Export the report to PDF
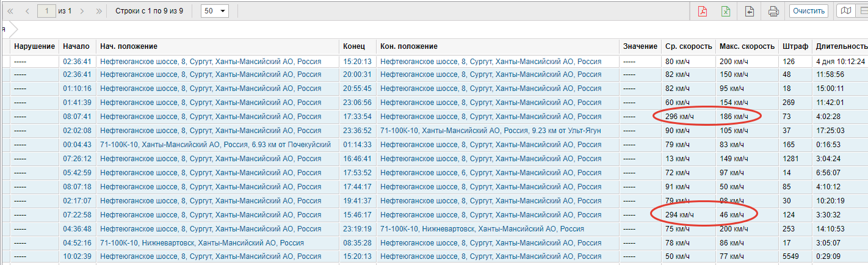Viewport: 868px width, 265px height. pos(702,11)
